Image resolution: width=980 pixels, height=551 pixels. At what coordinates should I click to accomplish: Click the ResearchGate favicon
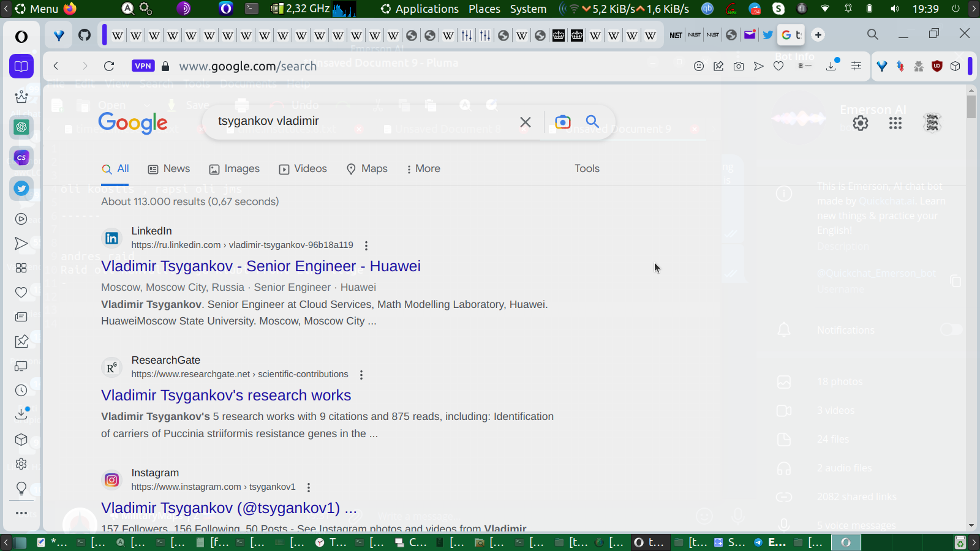click(111, 367)
